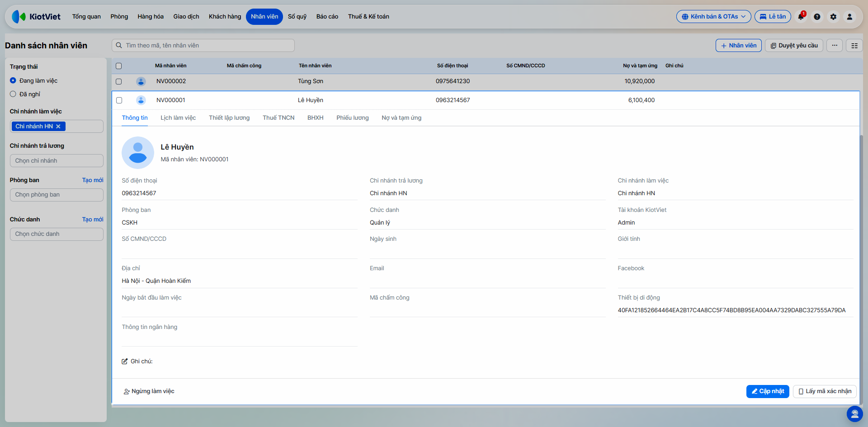Screen dimensions: 868x427
Task: Tick the checkbox for NV000001
Action: tap(119, 100)
